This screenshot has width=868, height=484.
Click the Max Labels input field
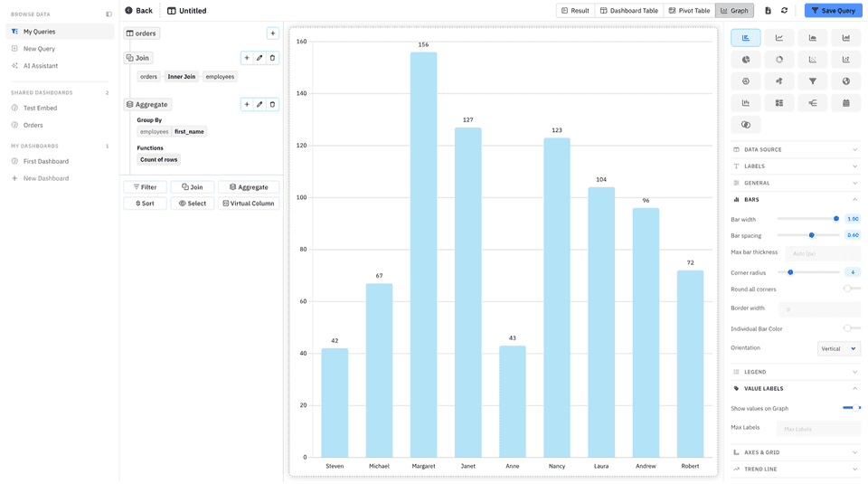coord(819,429)
